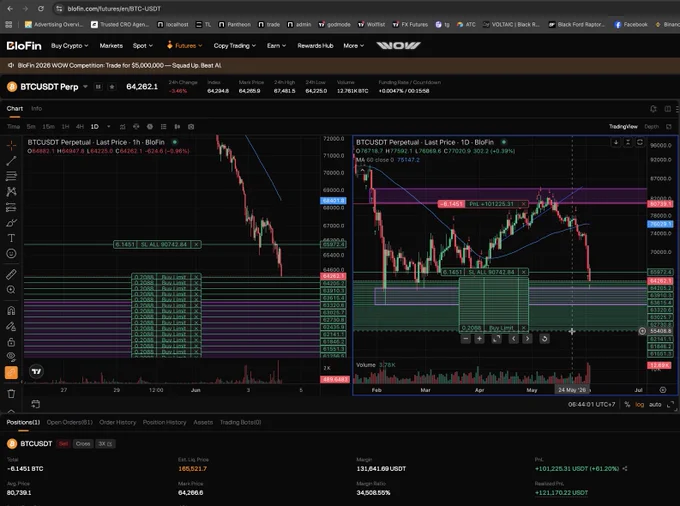The height and width of the screenshot is (506, 680).
Task: Go back in the browser
Action: click(10, 8)
